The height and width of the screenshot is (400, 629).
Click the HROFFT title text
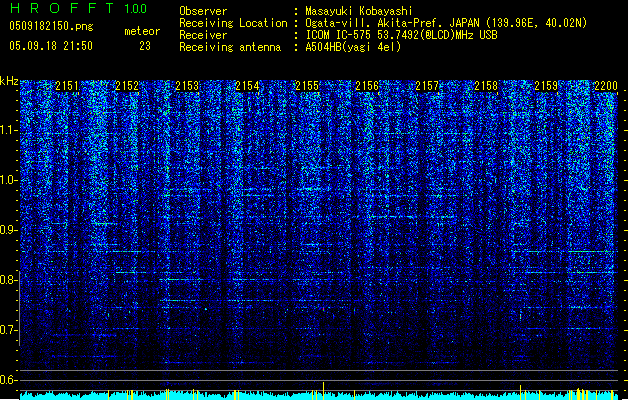click(x=62, y=8)
